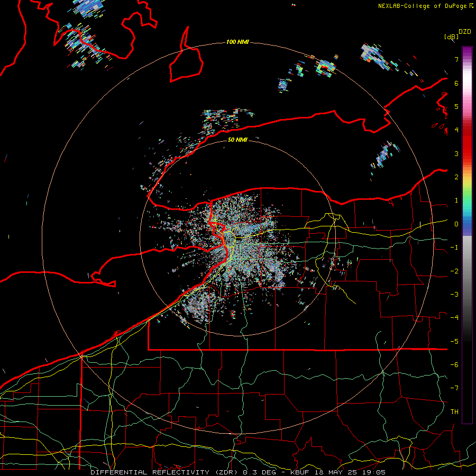Image resolution: width=476 pixels, height=476 pixels.
Task: Click the 2 tick on the color scale
Action: tap(456, 177)
